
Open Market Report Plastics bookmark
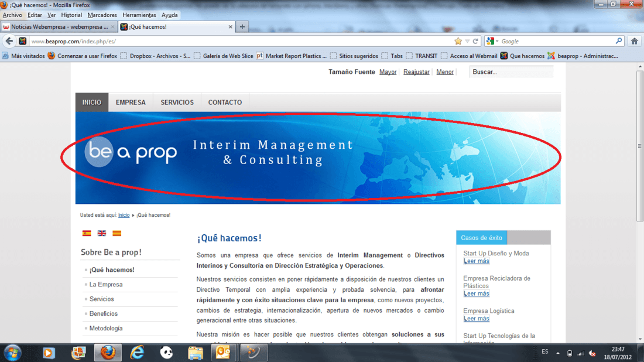(292, 56)
